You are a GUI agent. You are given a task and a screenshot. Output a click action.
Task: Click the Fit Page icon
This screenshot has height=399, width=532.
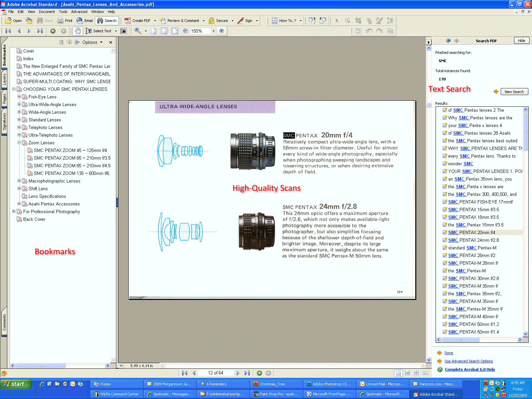(164, 31)
